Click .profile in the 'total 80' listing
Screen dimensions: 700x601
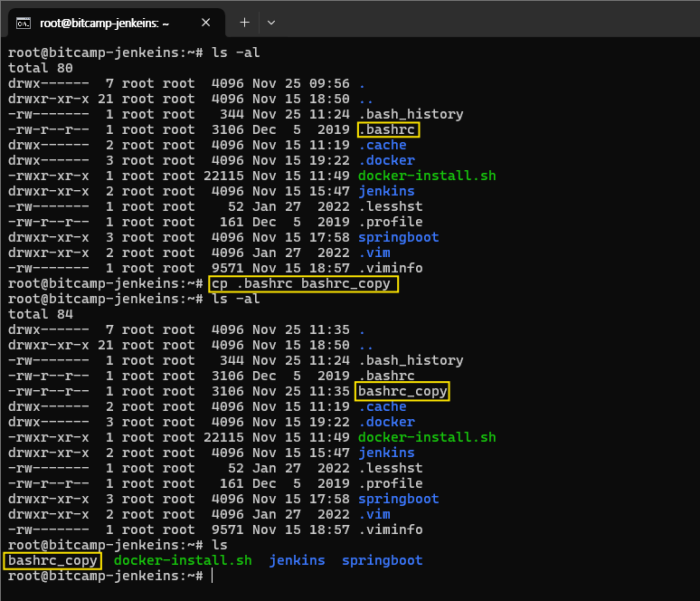click(391, 222)
